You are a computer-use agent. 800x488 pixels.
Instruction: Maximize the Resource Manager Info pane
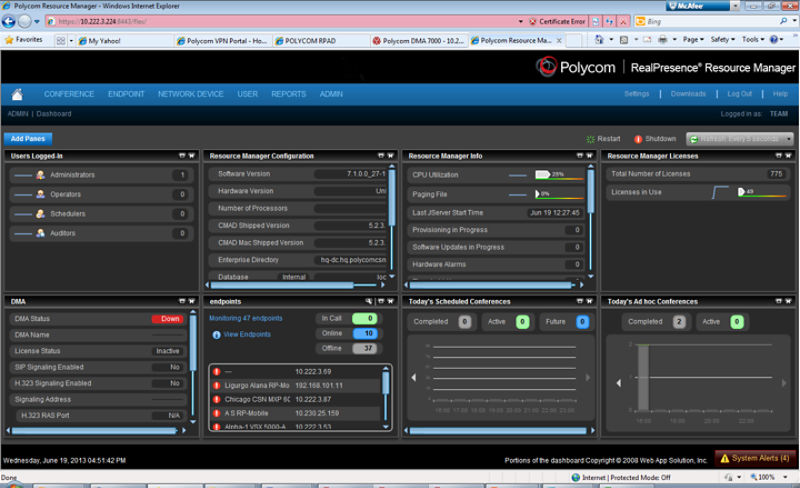tap(580, 156)
